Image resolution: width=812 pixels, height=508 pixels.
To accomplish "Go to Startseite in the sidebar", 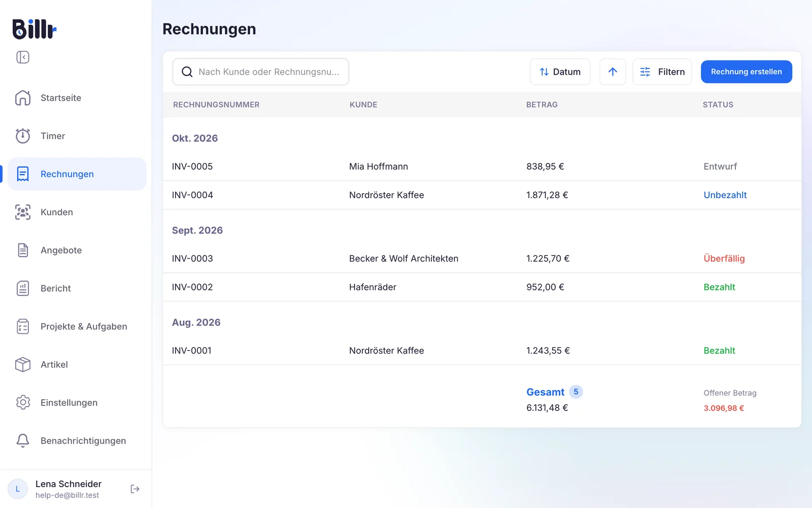I will coord(77,98).
